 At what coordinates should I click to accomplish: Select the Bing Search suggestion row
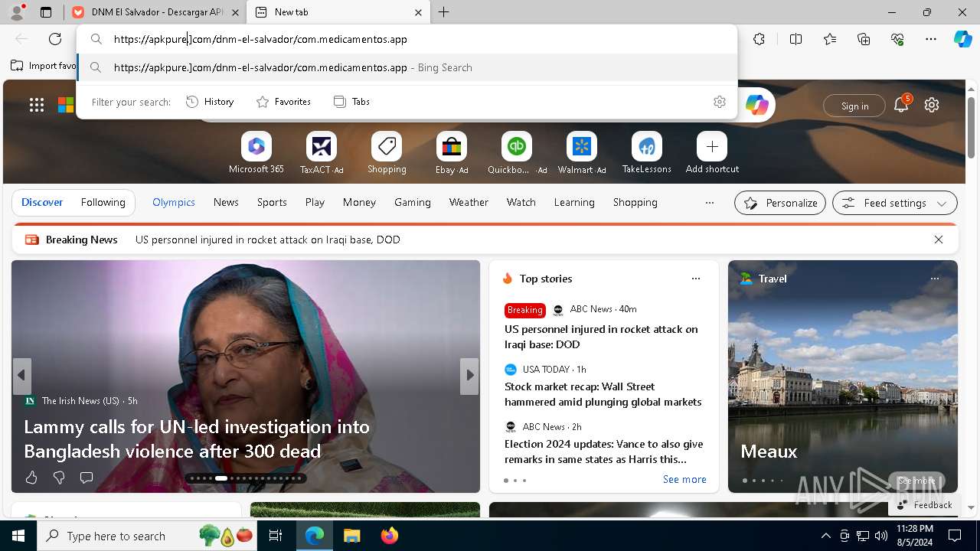(x=407, y=67)
